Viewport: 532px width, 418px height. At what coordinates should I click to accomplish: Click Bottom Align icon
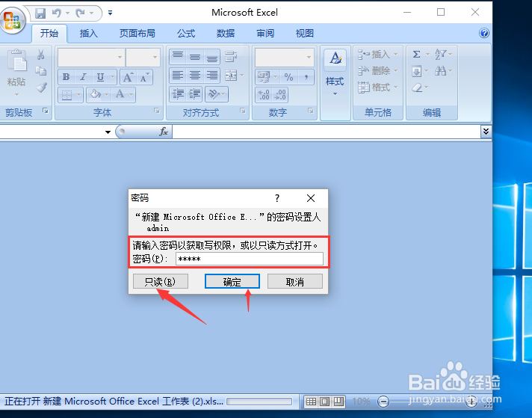pyautogui.click(x=212, y=56)
